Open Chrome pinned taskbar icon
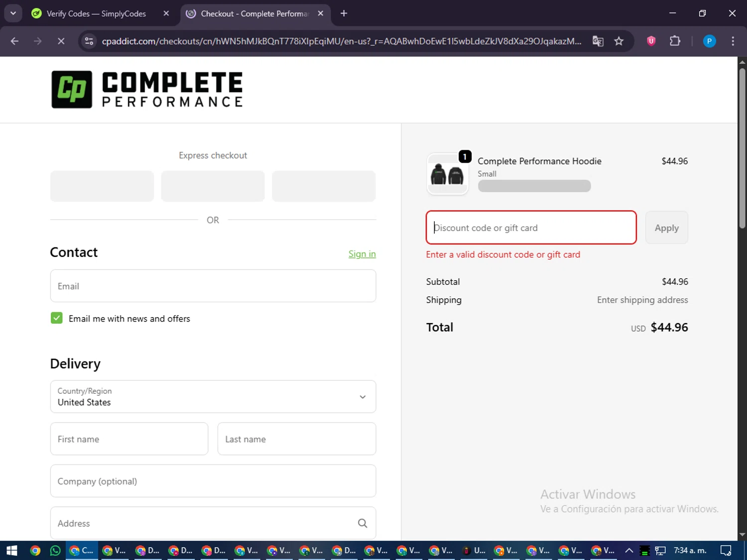The height and width of the screenshot is (560, 747). tap(35, 551)
